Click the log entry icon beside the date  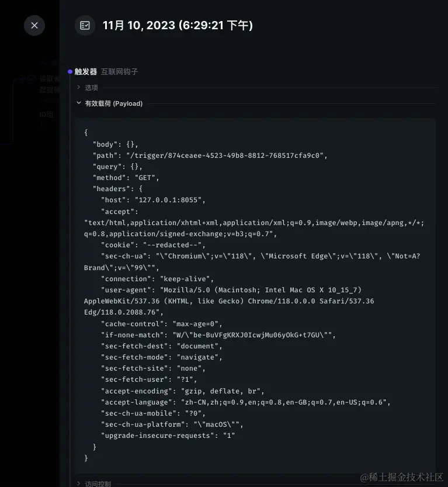85,25
